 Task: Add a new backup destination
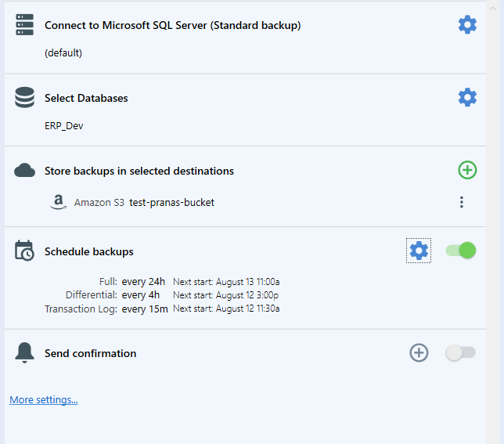click(467, 170)
